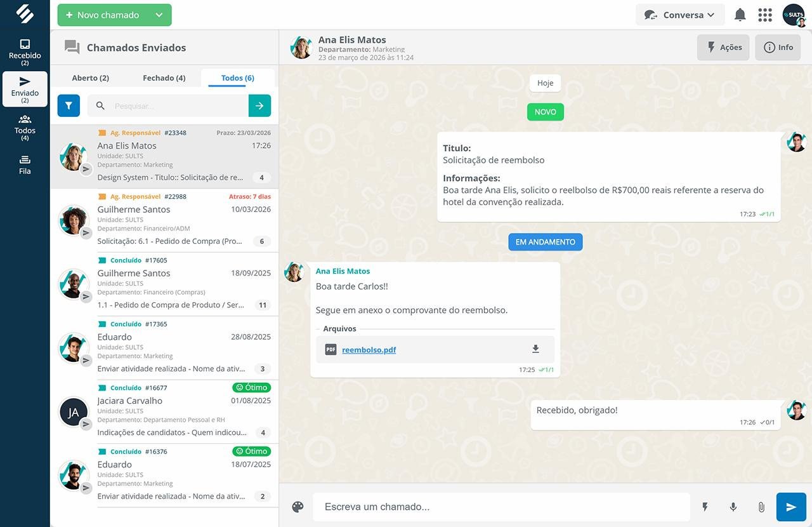Download reembolso.pdf using the download icon
This screenshot has width=812, height=527.
[x=535, y=349]
